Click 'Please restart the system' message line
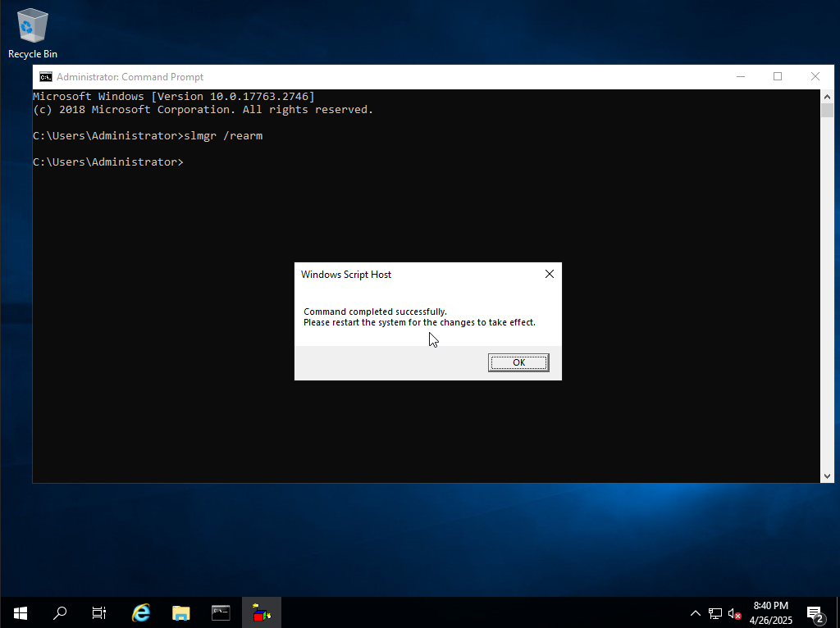The height and width of the screenshot is (628, 840). coord(419,322)
